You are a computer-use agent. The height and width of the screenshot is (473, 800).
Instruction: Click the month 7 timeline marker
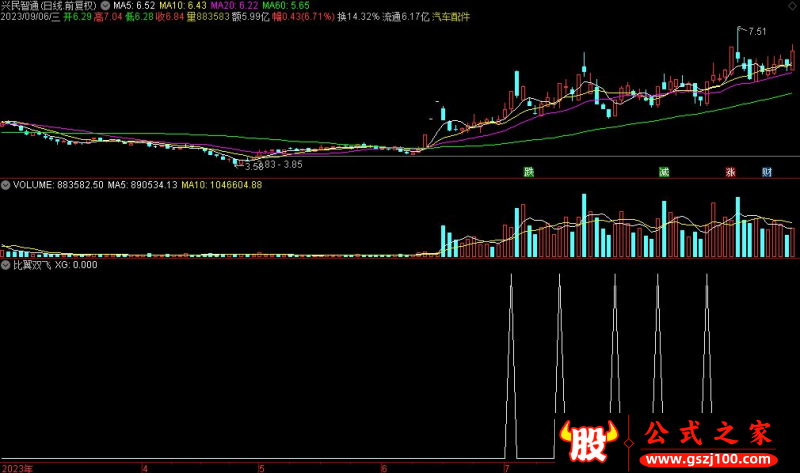pos(507,468)
